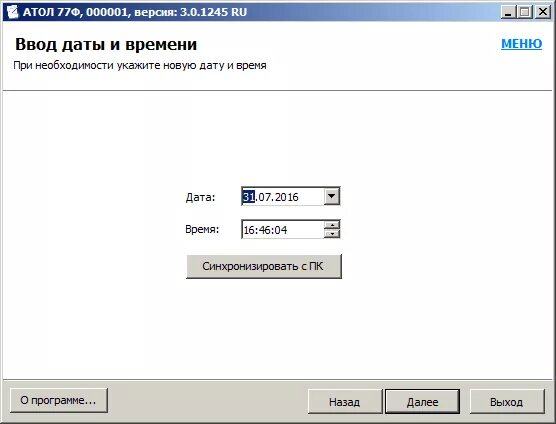Decrease time with the Время down arrow
556x424 pixels.
coord(332,234)
